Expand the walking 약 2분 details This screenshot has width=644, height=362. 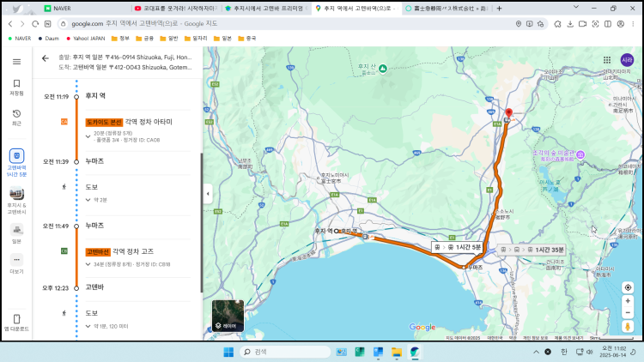88,200
